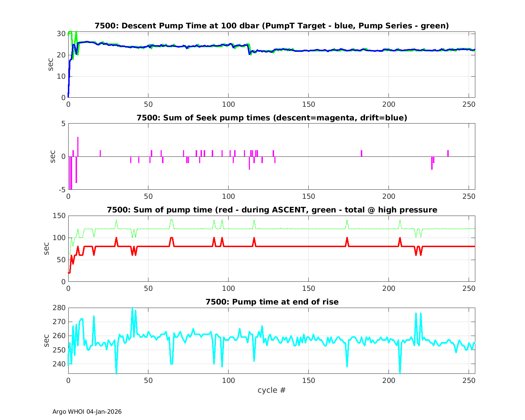Click the magenta bar near cycle 183

[x=362, y=153]
